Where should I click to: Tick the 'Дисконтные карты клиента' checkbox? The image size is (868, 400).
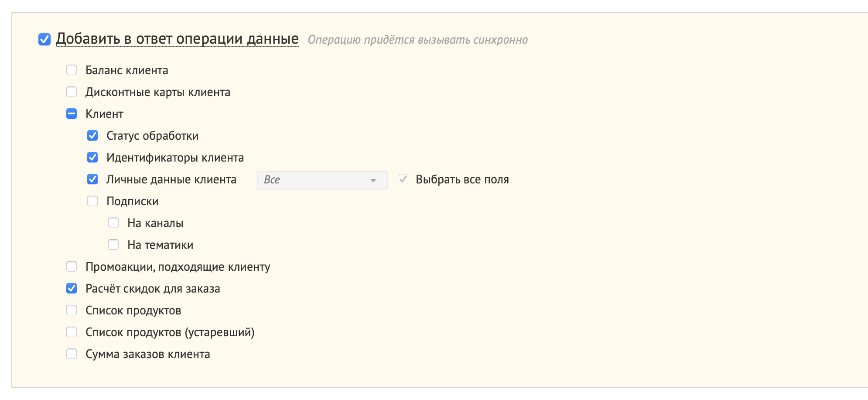coord(72,92)
